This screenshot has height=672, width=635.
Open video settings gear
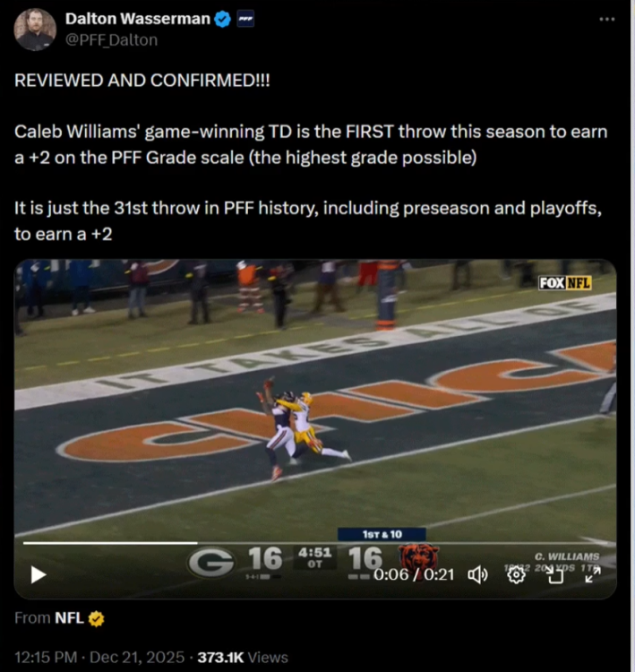516,574
